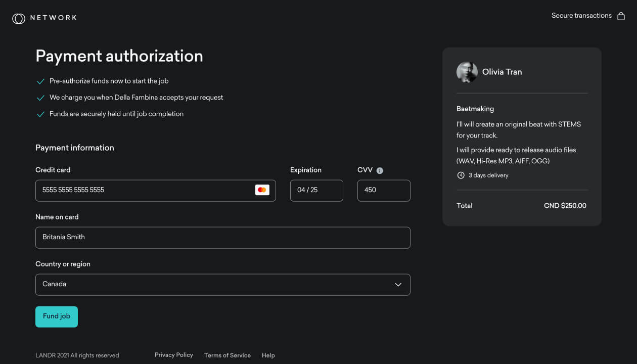Image resolution: width=637 pixels, height=364 pixels.
Task: Click the CVV input field
Action: click(384, 191)
